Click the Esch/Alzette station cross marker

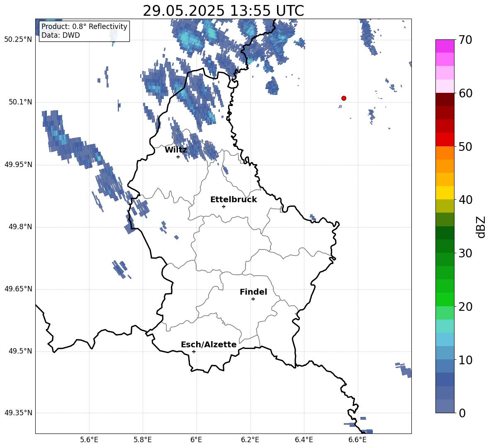[194, 351]
